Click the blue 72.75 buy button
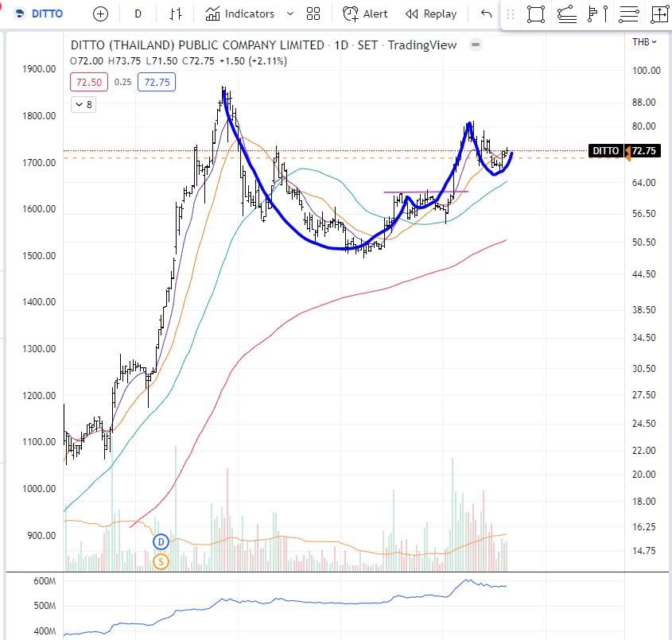This screenshot has width=672, height=640. [157, 82]
